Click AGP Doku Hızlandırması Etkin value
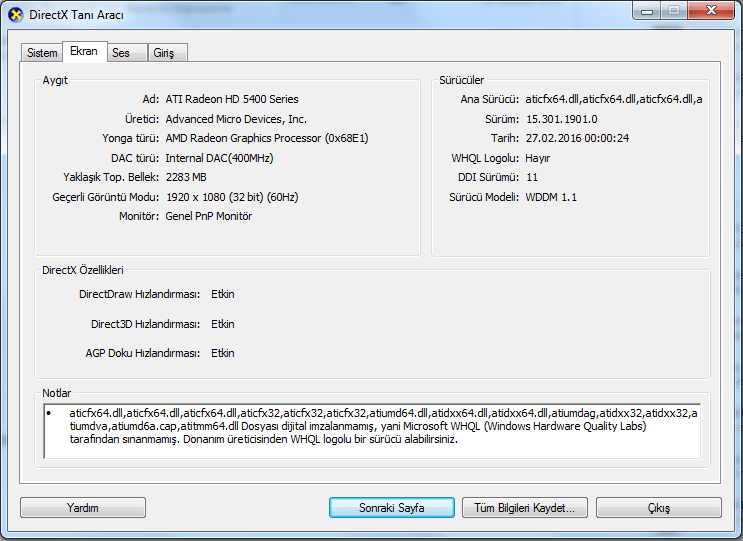 [x=223, y=353]
